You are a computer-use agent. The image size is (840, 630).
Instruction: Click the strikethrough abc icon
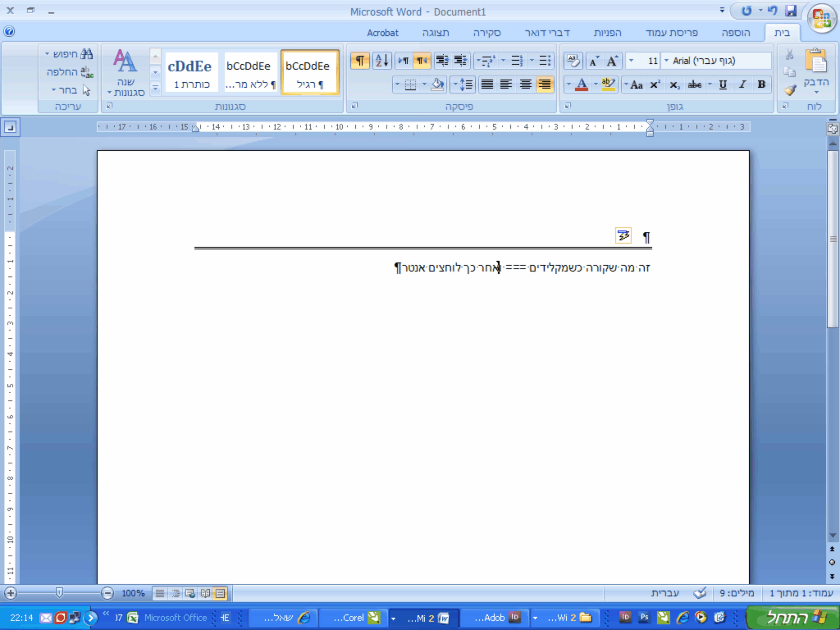(x=694, y=84)
